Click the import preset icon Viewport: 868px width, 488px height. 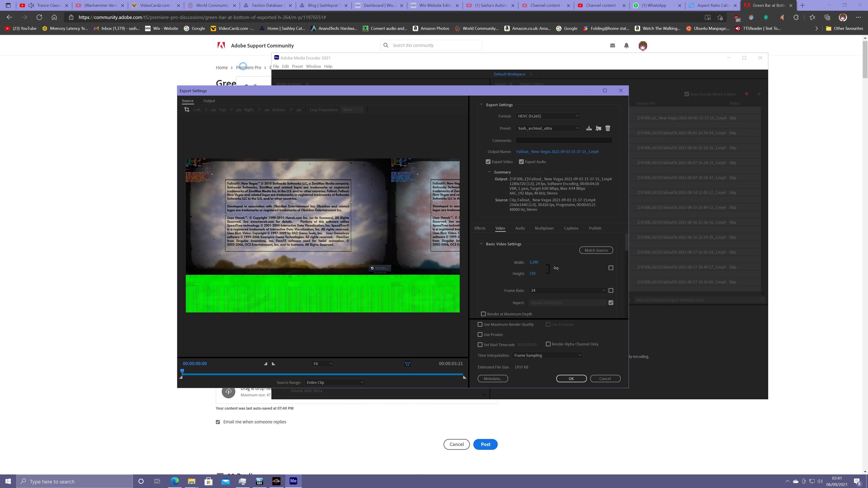pyautogui.click(x=598, y=128)
